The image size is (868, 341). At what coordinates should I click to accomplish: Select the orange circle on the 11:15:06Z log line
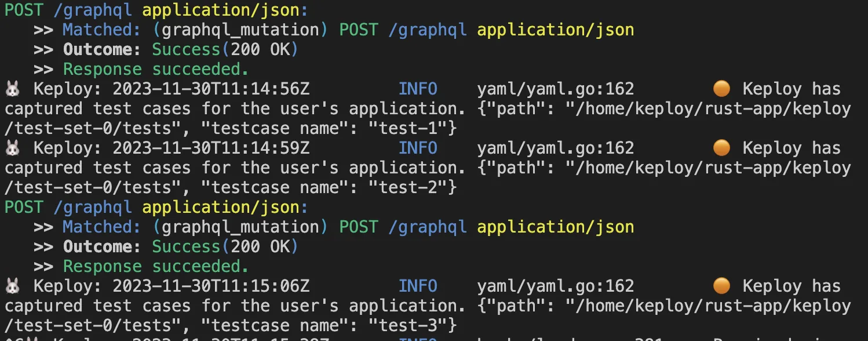click(x=721, y=286)
